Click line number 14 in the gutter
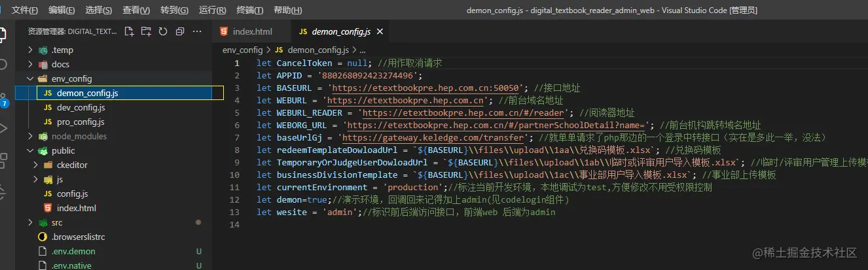Screen dimensions: 868x270 click(235, 225)
